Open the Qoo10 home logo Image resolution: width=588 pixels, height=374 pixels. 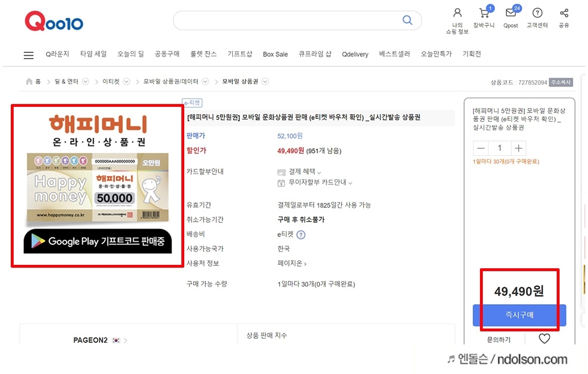(54, 22)
